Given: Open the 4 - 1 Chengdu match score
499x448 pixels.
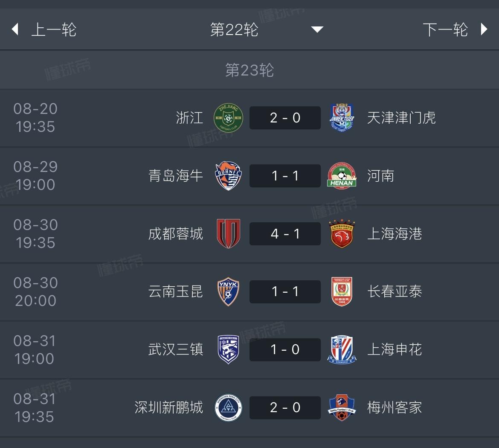Looking at the screenshot, I should coord(285,234).
